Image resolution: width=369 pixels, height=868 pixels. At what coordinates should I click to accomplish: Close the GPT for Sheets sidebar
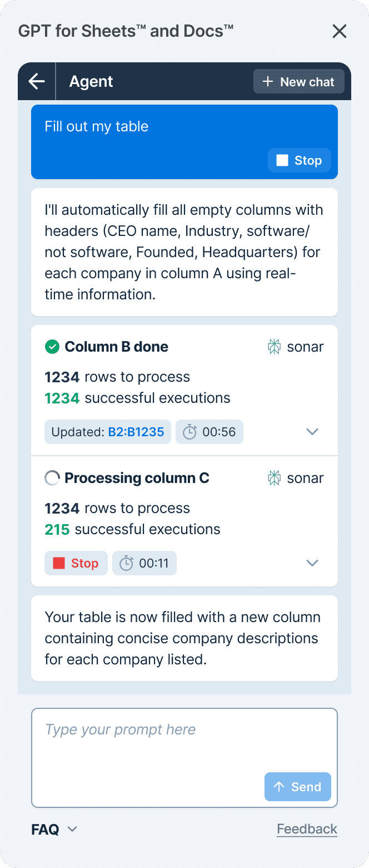[x=339, y=31]
